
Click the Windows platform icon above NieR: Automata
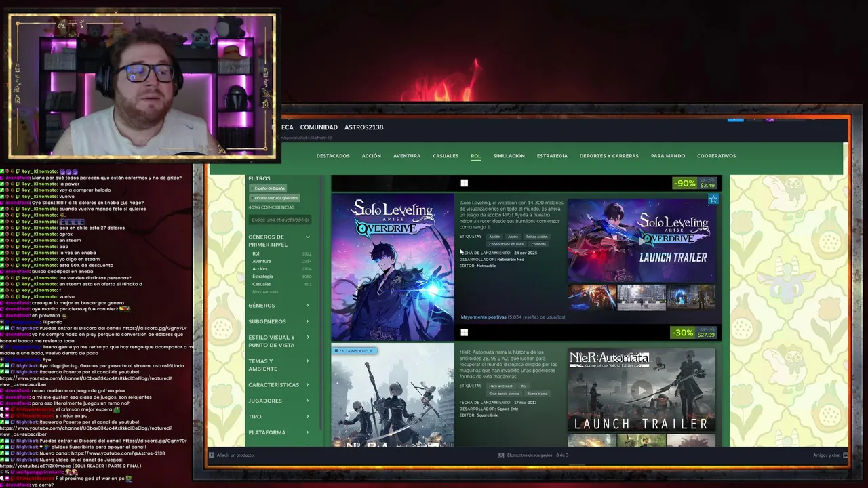click(x=465, y=332)
